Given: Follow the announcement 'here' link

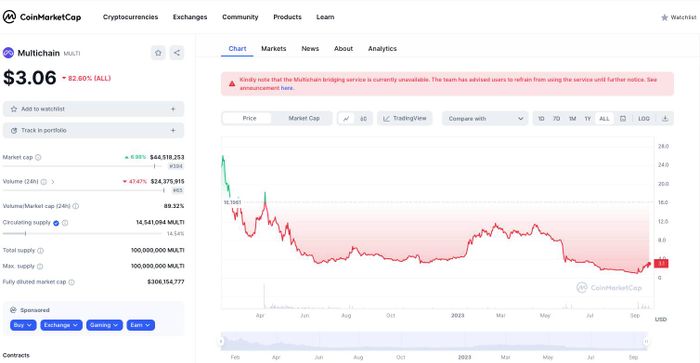Looking at the screenshot, I should click(x=287, y=88).
